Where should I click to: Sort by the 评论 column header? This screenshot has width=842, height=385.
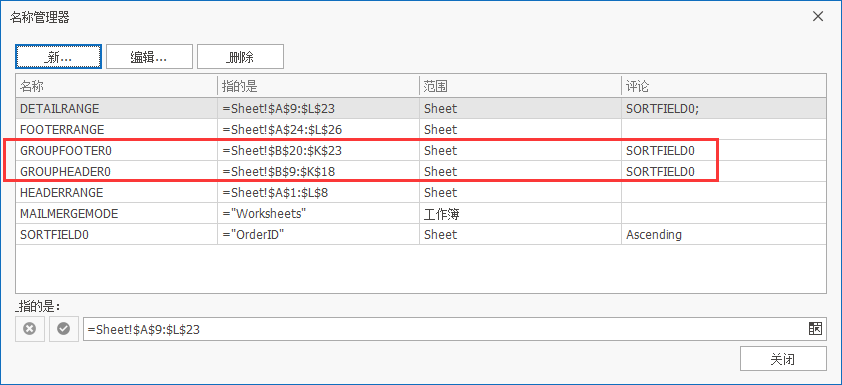[723, 86]
